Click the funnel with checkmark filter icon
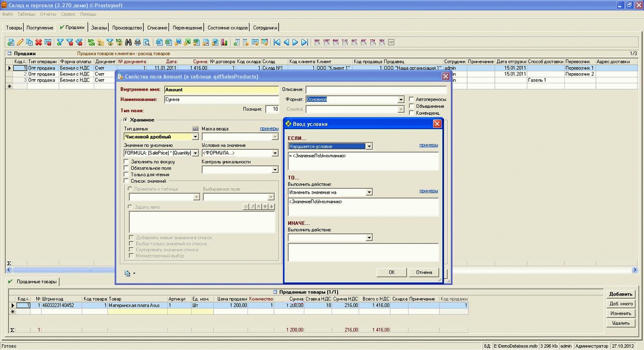 (60, 42)
